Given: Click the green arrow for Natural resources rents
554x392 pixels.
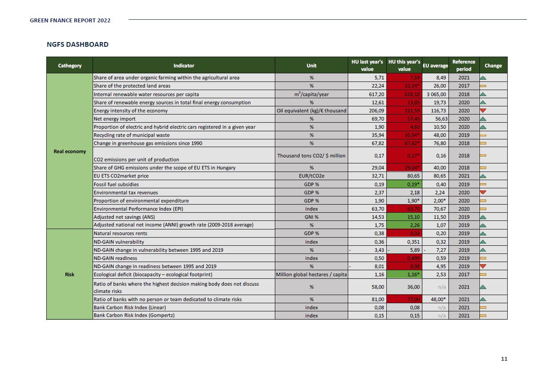Looking at the screenshot, I should coord(483,233).
